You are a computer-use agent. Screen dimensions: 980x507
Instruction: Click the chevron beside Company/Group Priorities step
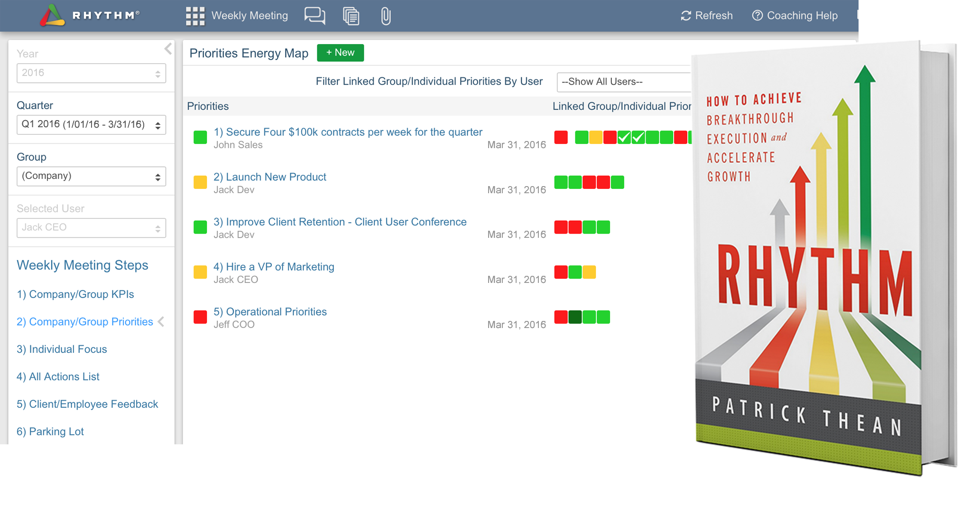161,322
